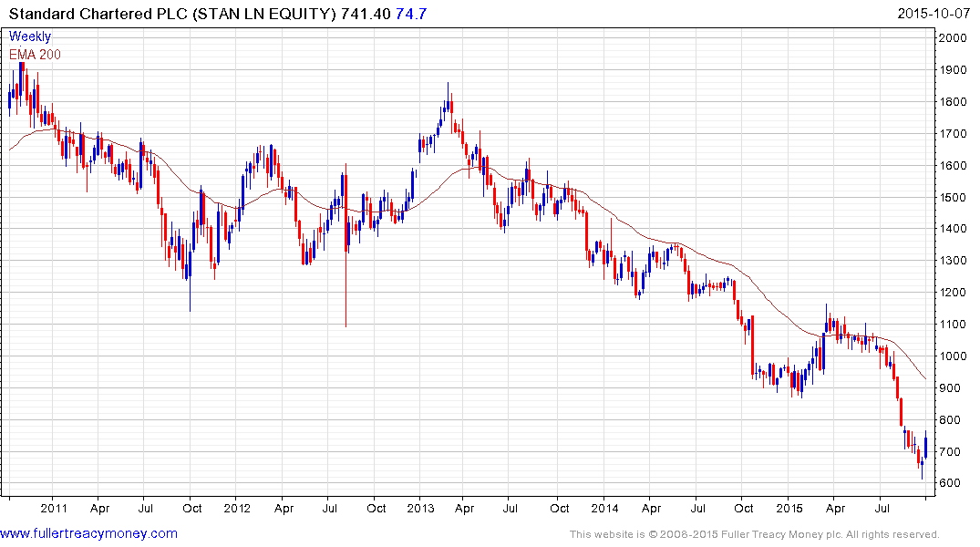Click the final blue candle near 741
This screenshot has height=547, width=980.
click(925, 445)
